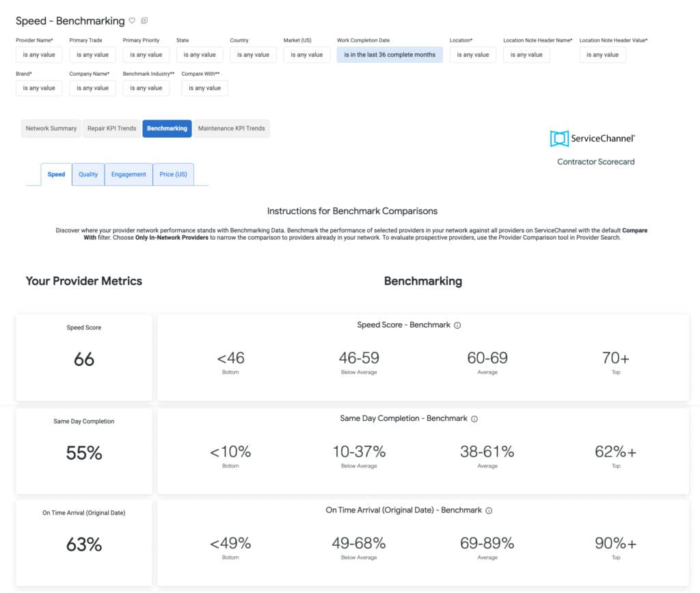Open the Speed Score Benchmark info tooltip icon
Image resolution: width=700 pixels, height=593 pixels.
click(457, 325)
